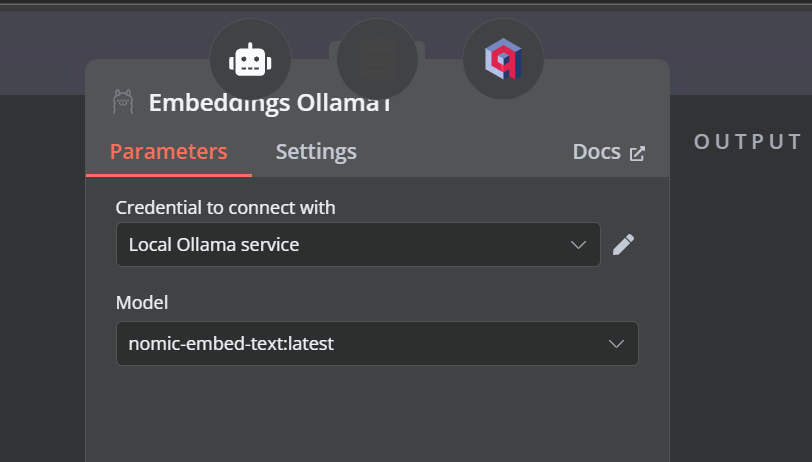This screenshot has height=462, width=812.
Task: Select the dimmed database stack node icon
Action: pyautogui.click(x=378, y=60)
